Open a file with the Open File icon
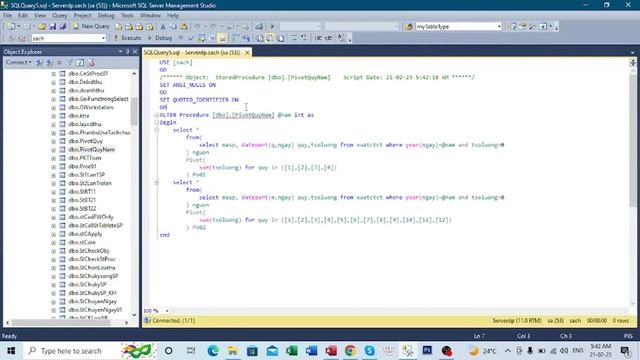This screenshot has width=640, height=360. point(42,27)
